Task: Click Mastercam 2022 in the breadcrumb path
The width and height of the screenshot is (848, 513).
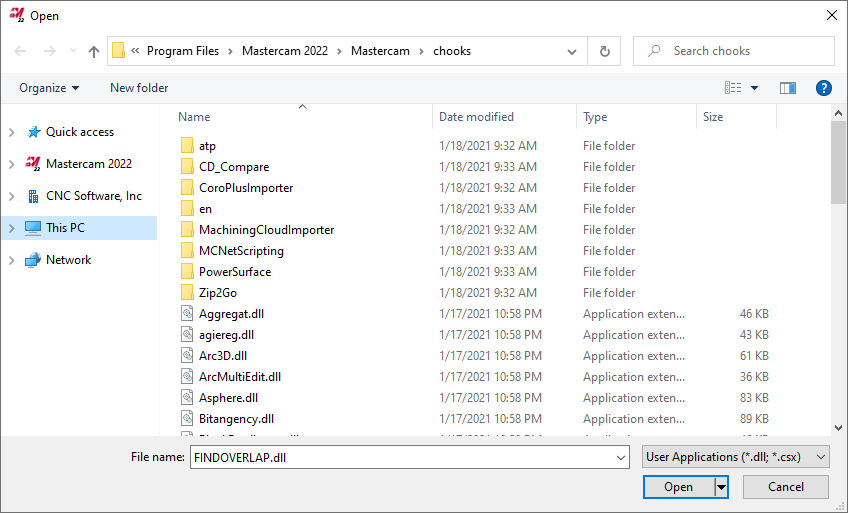Action: point(285,51)
